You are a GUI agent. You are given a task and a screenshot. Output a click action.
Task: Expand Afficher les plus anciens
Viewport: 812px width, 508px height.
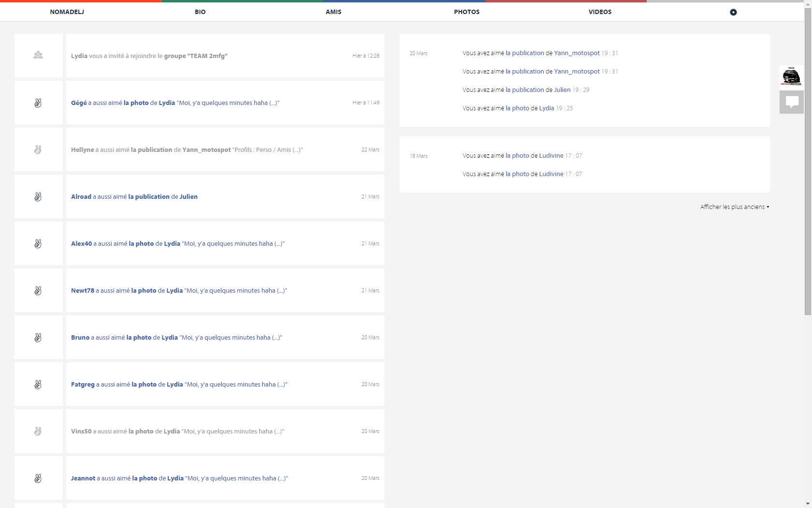click(x=735, y=207)
